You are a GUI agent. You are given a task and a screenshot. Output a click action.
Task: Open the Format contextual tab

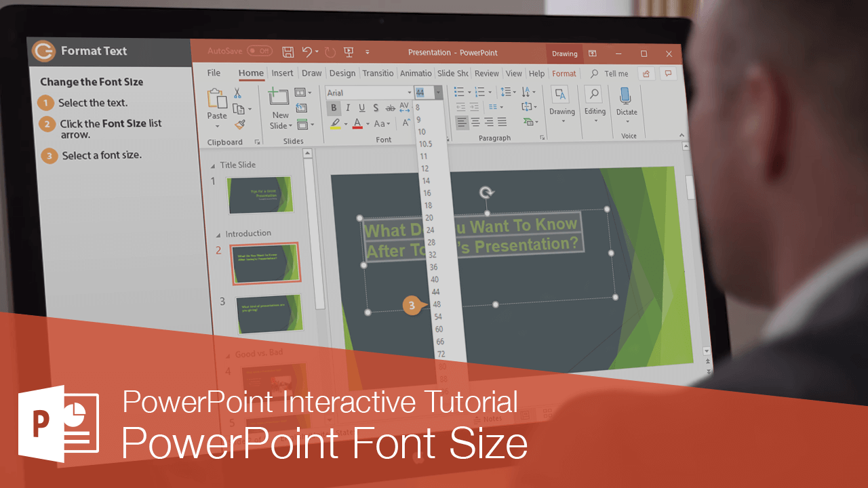(x=564, y=73)
